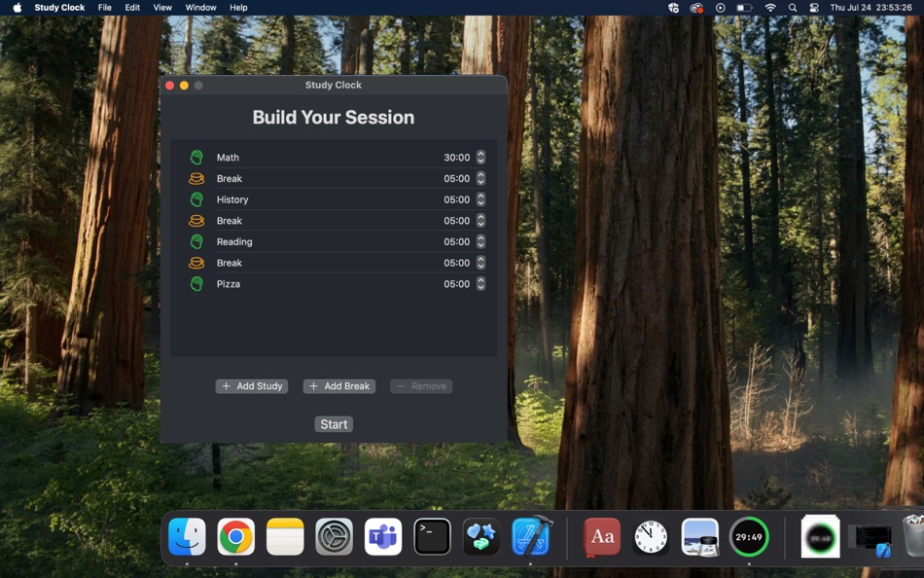Adjust Pizza's time using its stepper arrows
924x578 pixels.
[480, 283]
